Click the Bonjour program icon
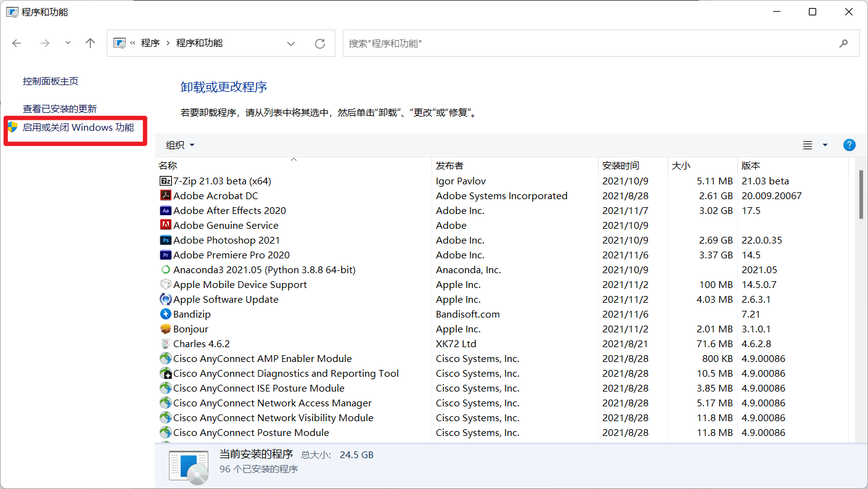868x489 pixels. tap(165, 329)
